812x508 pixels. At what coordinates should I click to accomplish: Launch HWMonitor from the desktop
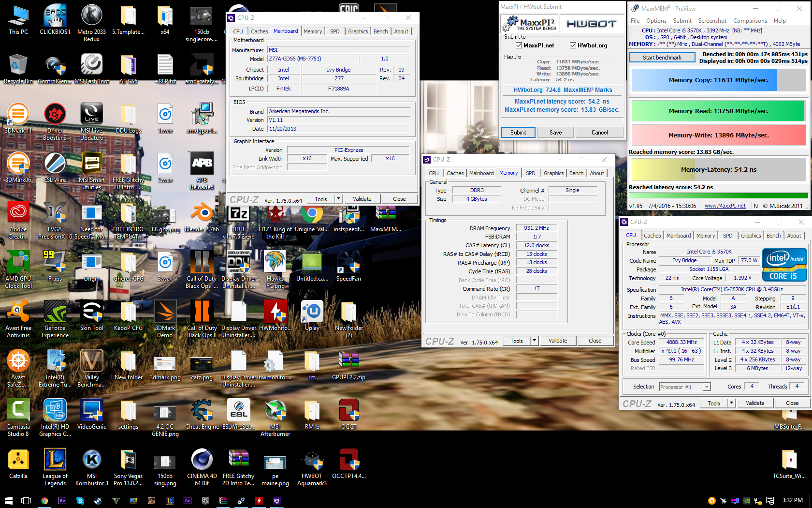(x=275, y=315)
